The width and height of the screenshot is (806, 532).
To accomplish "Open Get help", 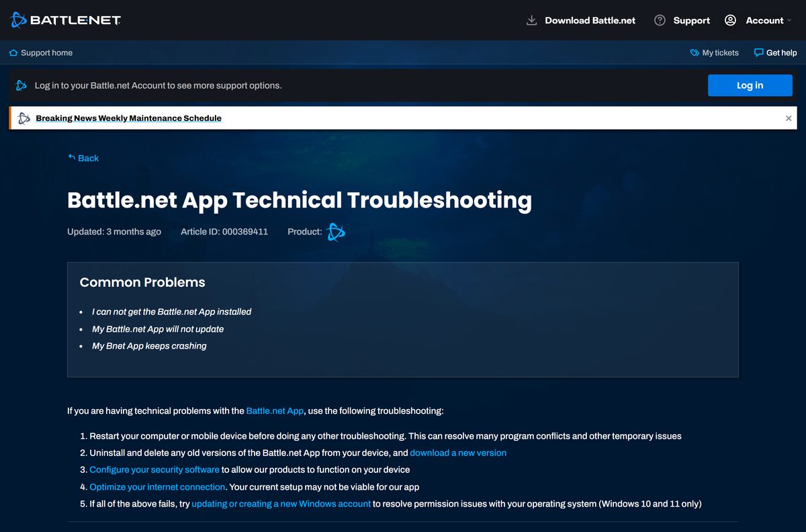I will [x=781, y=52].
